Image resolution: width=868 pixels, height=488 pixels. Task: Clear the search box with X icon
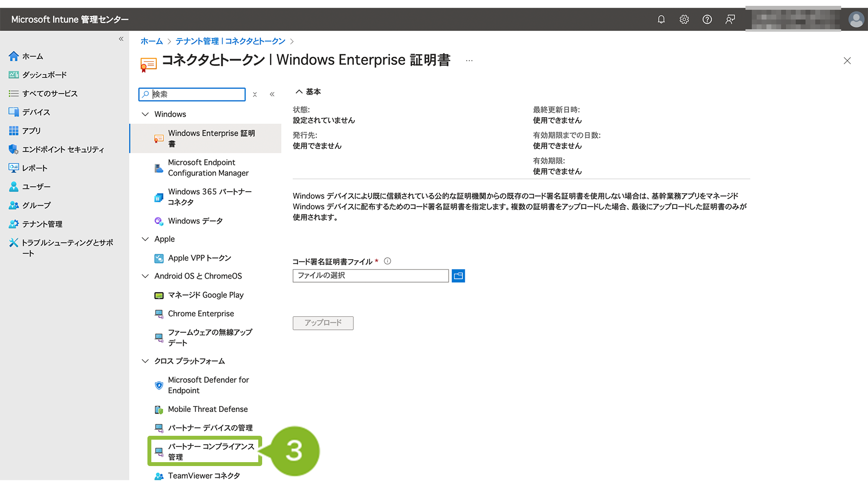(x=255, y=95)
